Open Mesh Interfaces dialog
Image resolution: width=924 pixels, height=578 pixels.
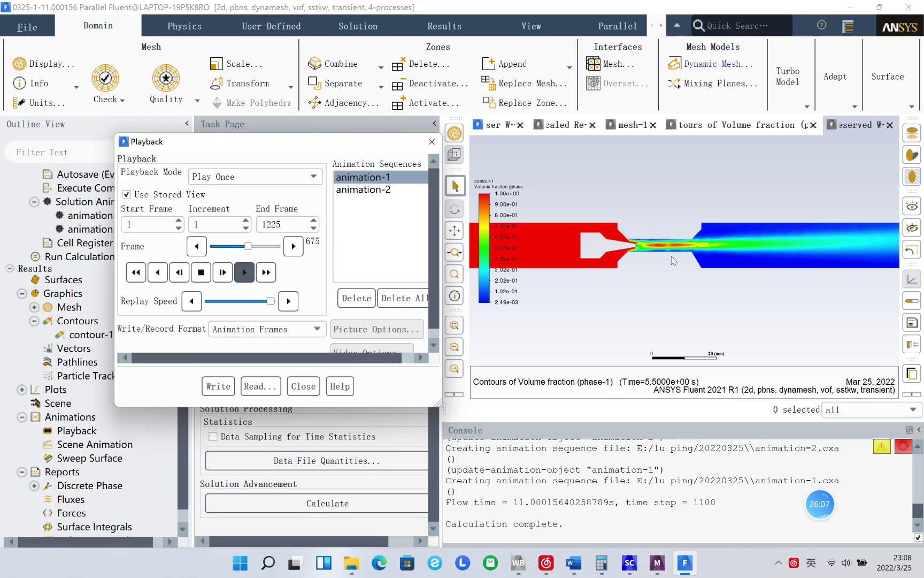[x=610, y=64]
